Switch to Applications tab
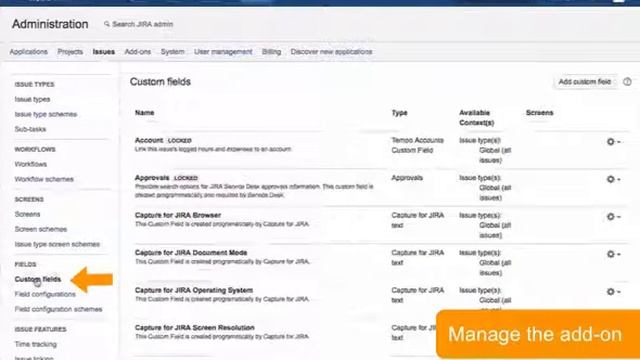The height and width of the screenshot is (360, 640). (x=29, y=52)
